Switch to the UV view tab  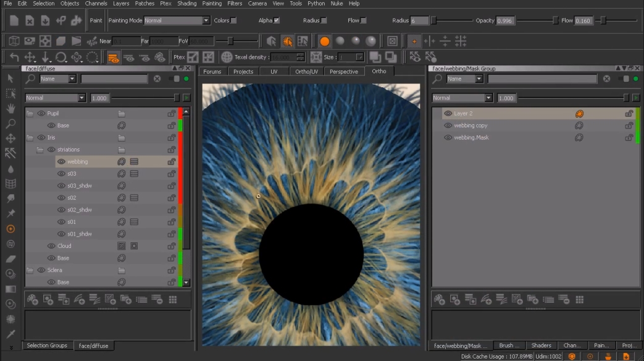click(x=274, y=72)
